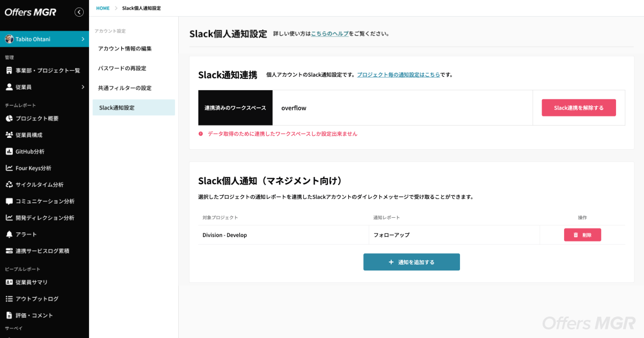
Task: Click the サイクルタイム分析 cycle icon
Action: [x=8, y=185]
